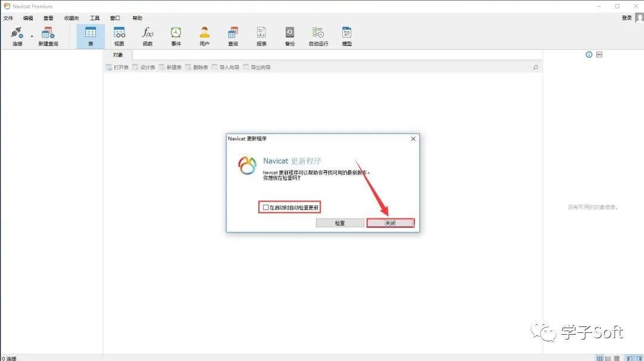Open the Tools (工具) menu

95,18
